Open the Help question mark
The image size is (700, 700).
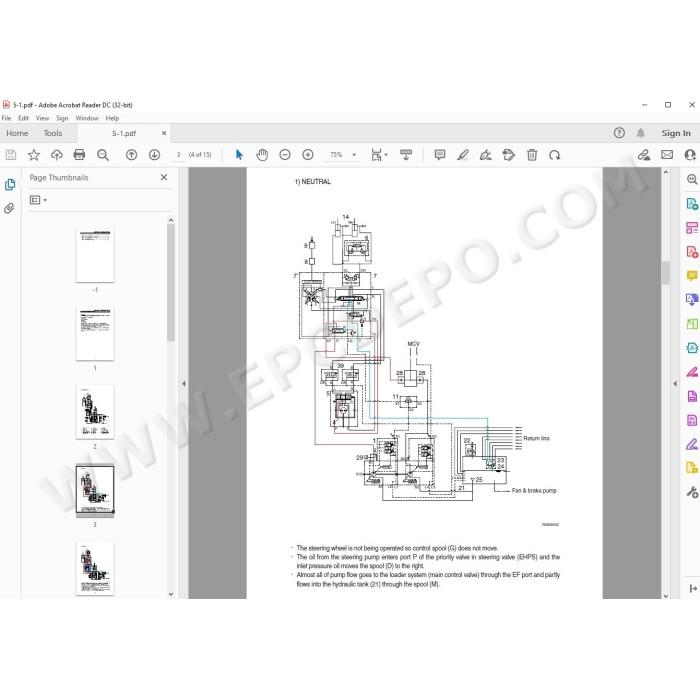(x=619, y=133)
